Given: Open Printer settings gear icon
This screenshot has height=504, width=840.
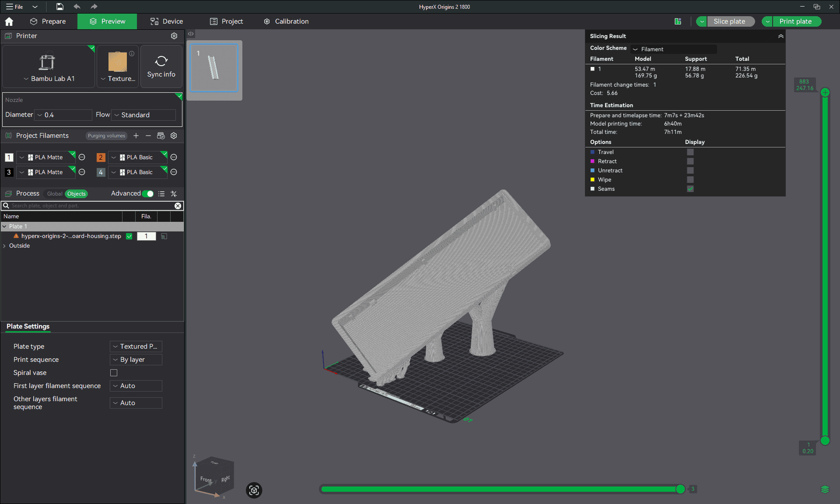Looking at the screenshot, I should tap(174, 36).
